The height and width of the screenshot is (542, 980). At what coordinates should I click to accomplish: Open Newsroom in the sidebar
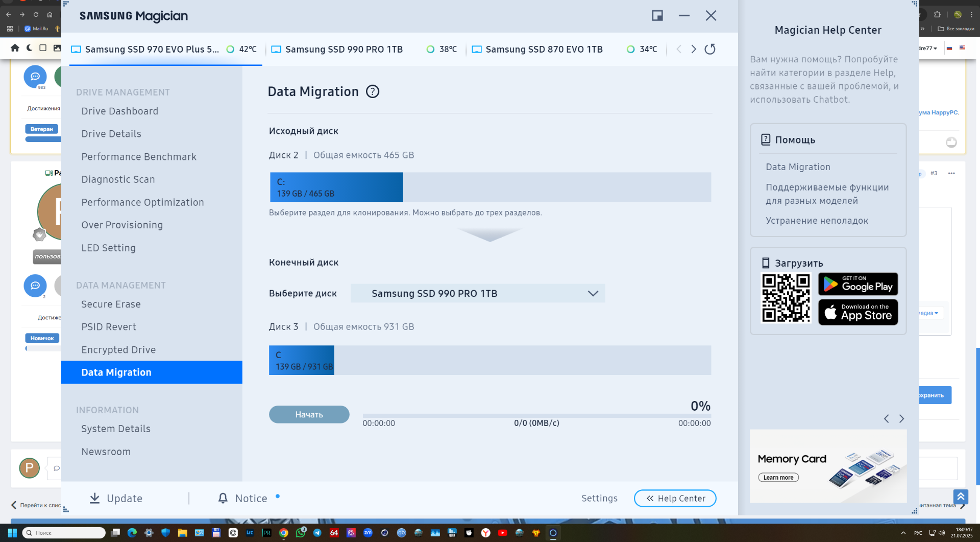point(106,452)
